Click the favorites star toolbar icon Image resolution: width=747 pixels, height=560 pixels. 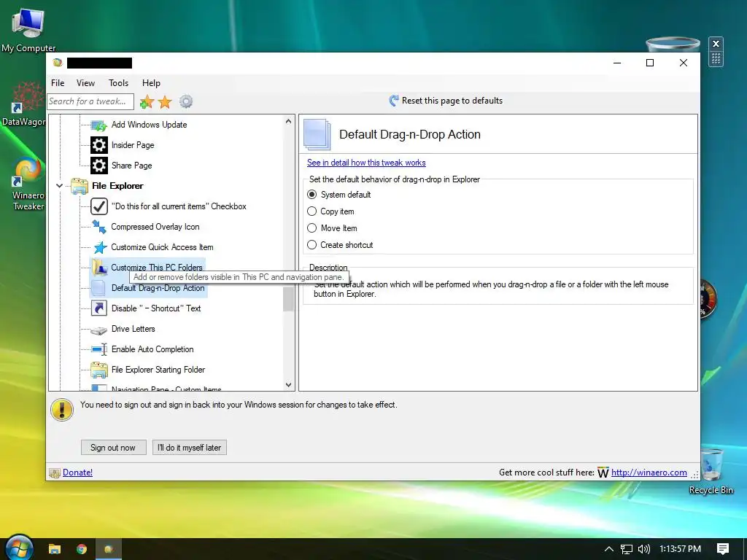pos(165,101)
